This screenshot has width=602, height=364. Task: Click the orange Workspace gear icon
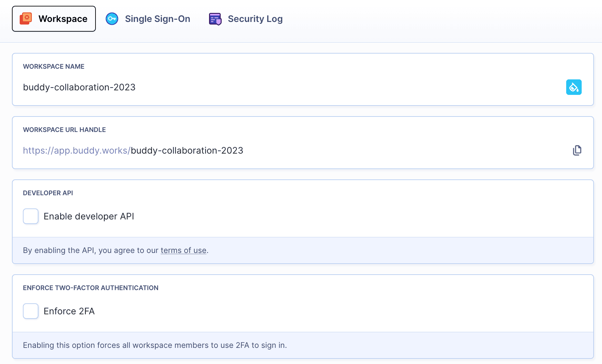26,18
